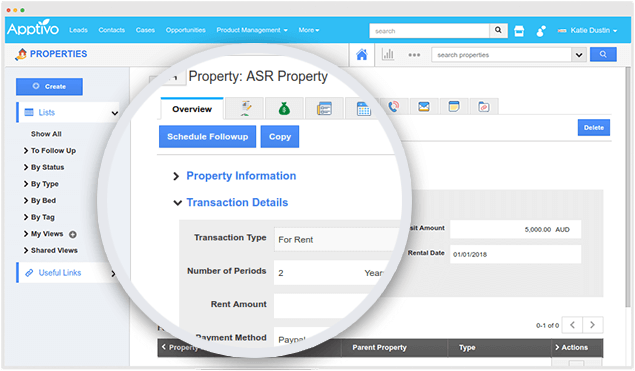Click the Create button

point(49,87)
